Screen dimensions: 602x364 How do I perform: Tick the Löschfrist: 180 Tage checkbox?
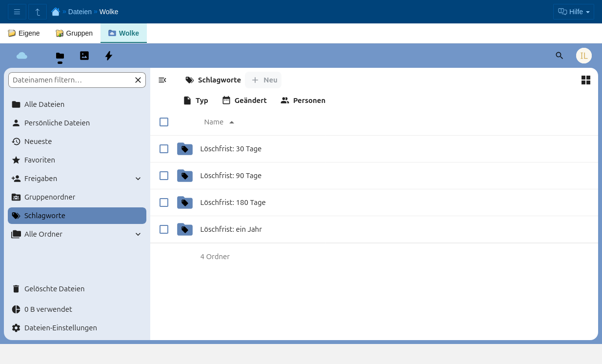(x=164, y=202)
